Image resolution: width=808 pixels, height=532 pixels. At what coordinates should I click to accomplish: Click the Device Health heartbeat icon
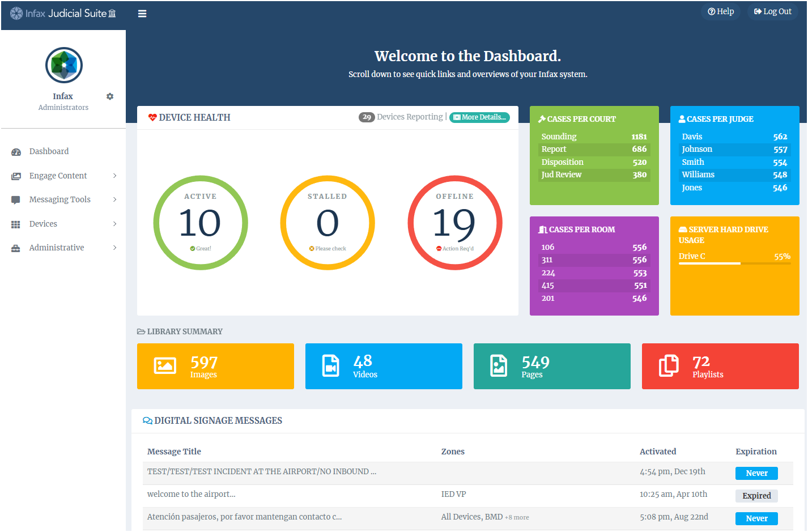152,117
